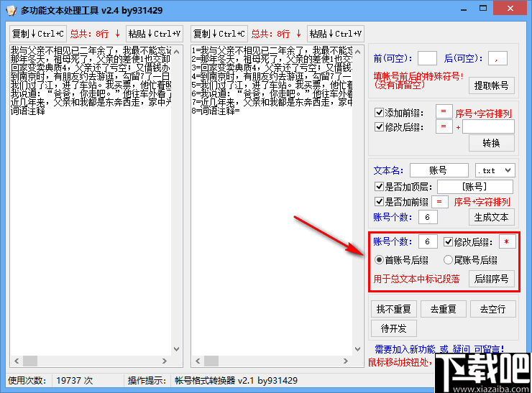This screenshot has width=532, height=393.
Task: Click the top-layer field containing [账号]
Action: pos(475,187)
